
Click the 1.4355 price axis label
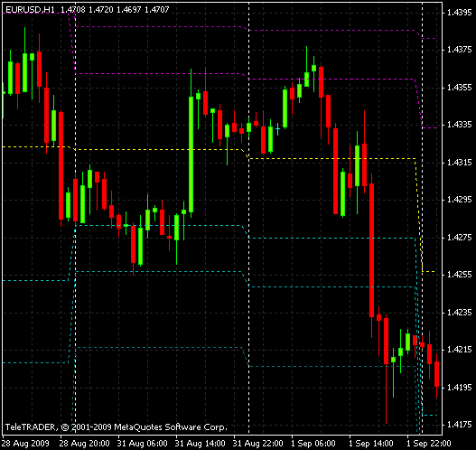(x=460, y=88)
